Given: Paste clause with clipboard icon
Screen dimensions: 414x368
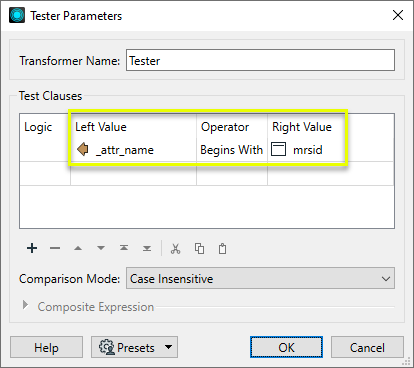Looking at the screenshot, I should point(222,249).
